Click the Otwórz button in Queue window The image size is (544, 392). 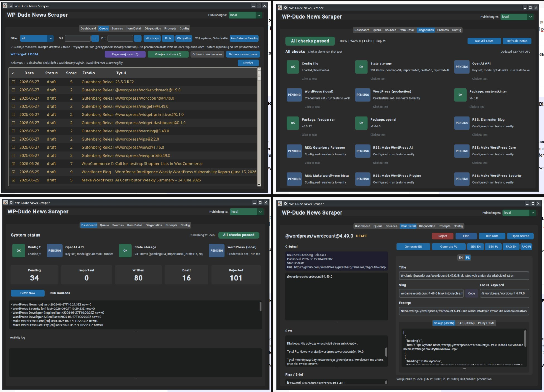pyautogui.click(x=248, y=63)
